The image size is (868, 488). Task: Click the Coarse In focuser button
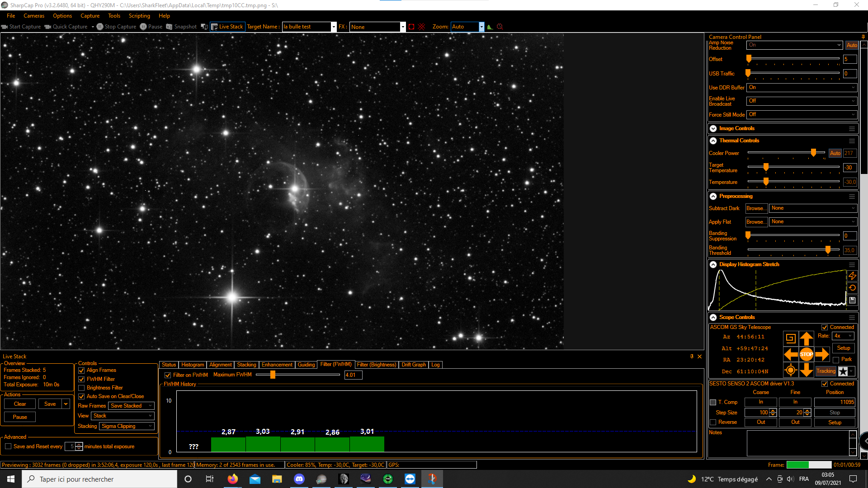coord(761,402)
